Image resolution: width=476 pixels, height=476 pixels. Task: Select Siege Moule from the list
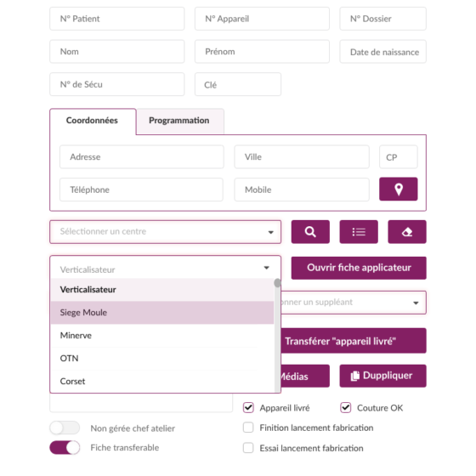[162, 313]
